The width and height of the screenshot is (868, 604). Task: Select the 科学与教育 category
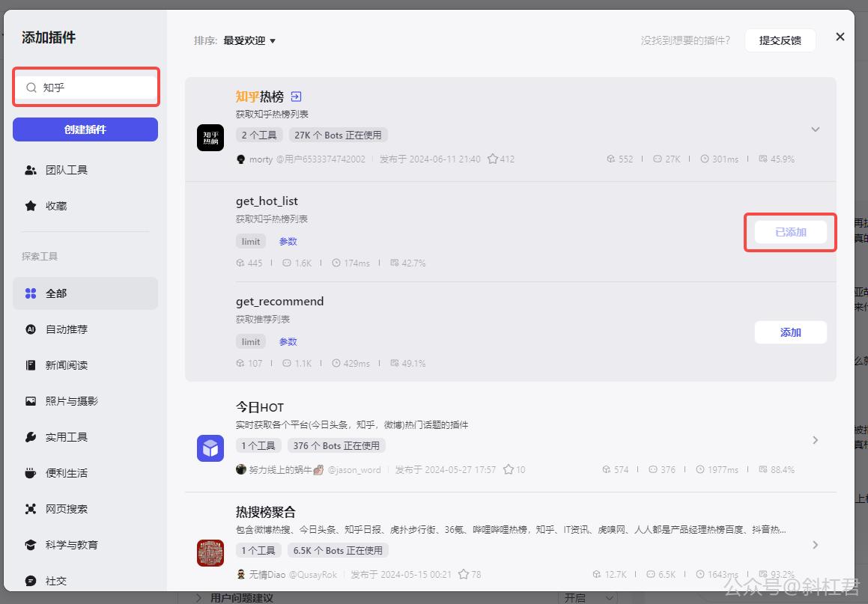(x=85, y=545)
